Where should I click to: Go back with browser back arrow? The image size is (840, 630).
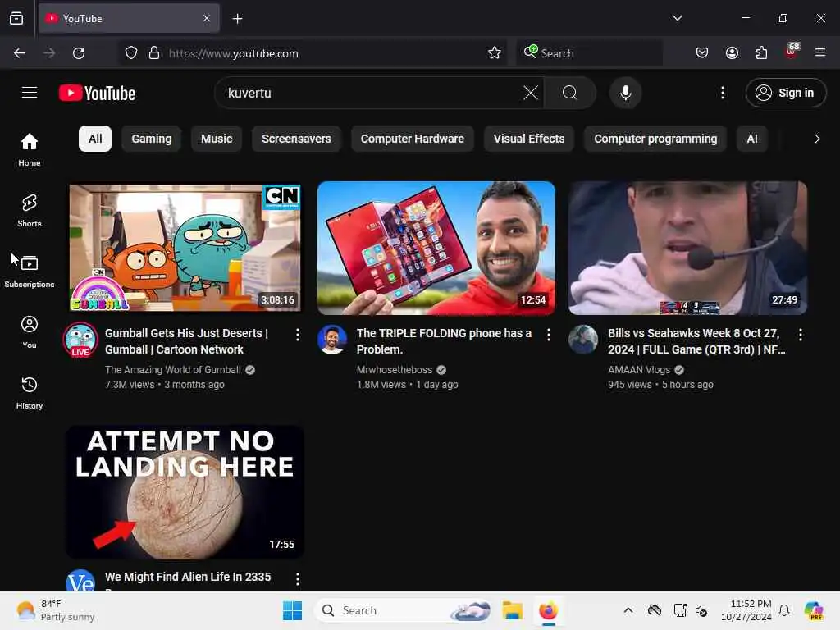point(20,53)
